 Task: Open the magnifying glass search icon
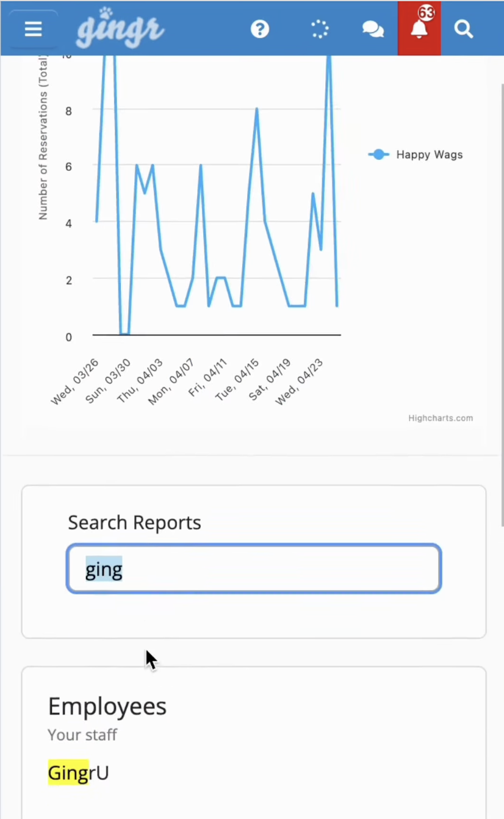pos(464,29)
